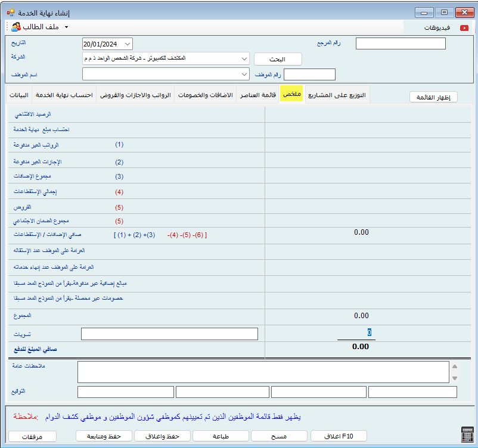Click the student file (ملف الطالب) icon
The width and height of the screenshot is (478, 448).
coord(16,27)
